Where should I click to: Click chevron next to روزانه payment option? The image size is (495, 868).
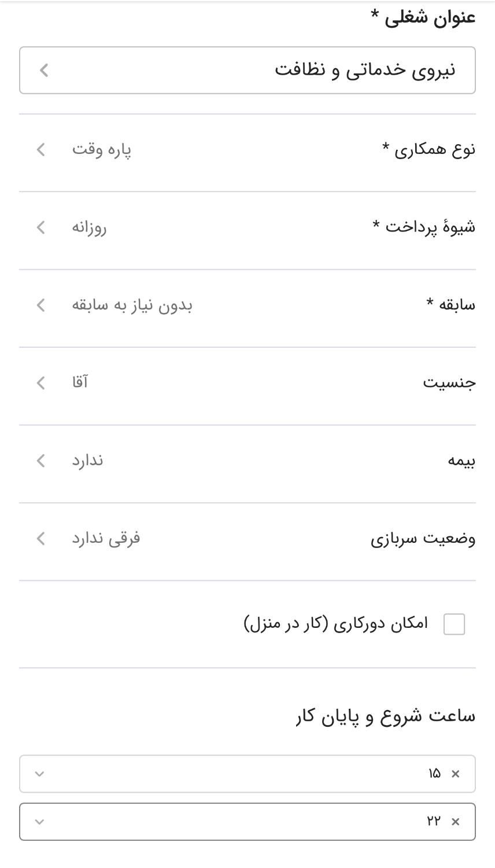coord(40,227)
